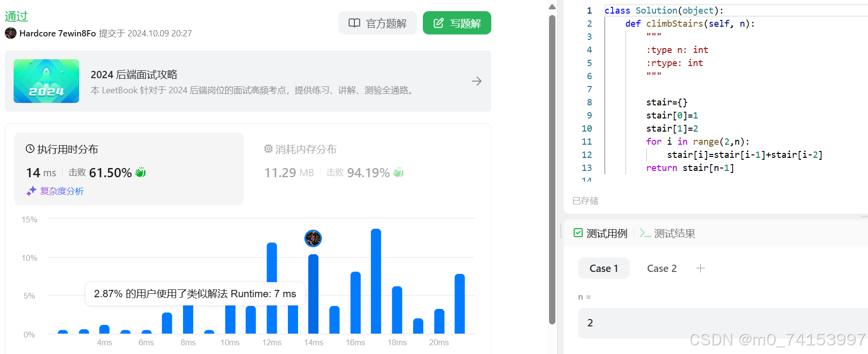
Task: Click the username Hardcore 7ewin8Fo
Action: (57, 34)
